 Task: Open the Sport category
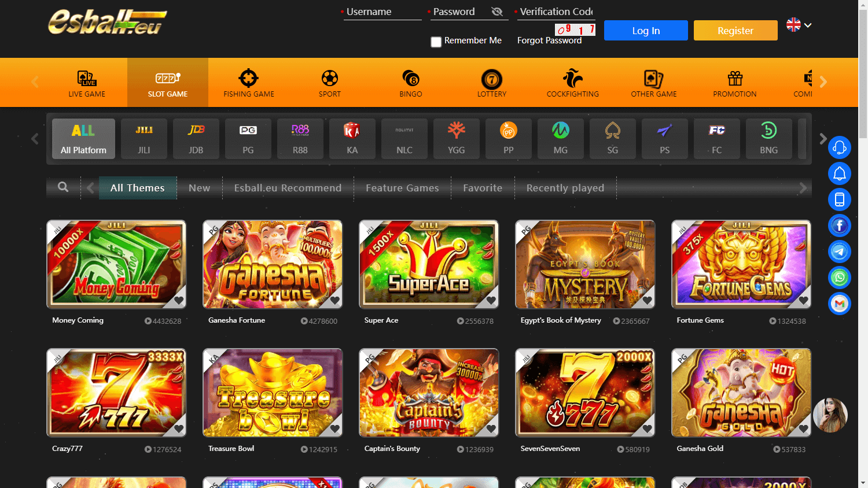[330, 83]
